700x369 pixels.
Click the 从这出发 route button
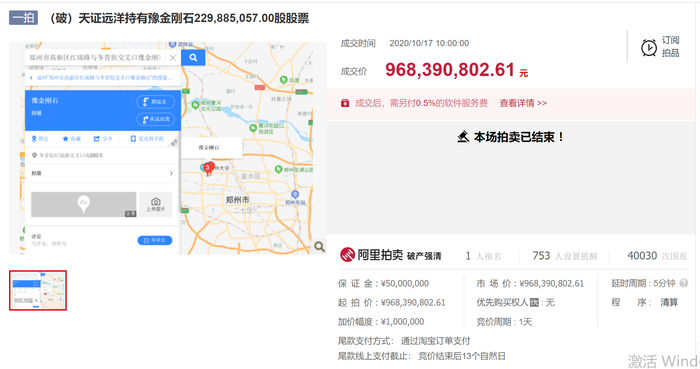coord(155,119)
